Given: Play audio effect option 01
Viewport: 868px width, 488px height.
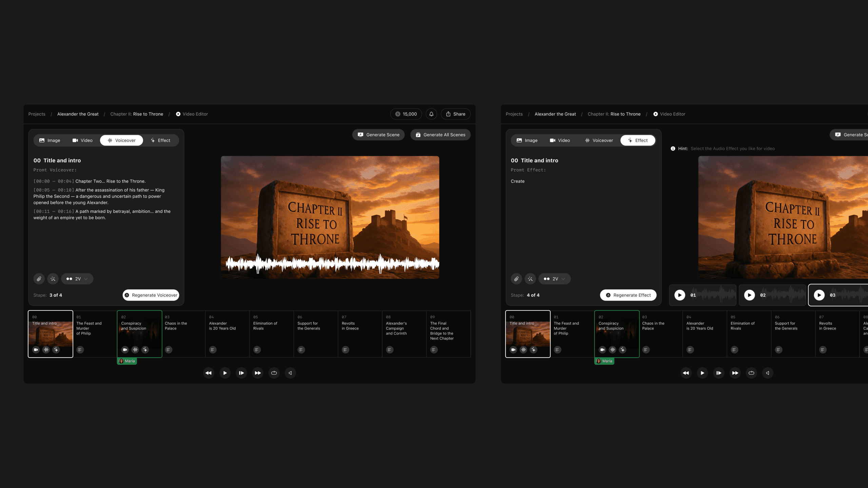Looking at the screenshot, I should pos(679,295).
